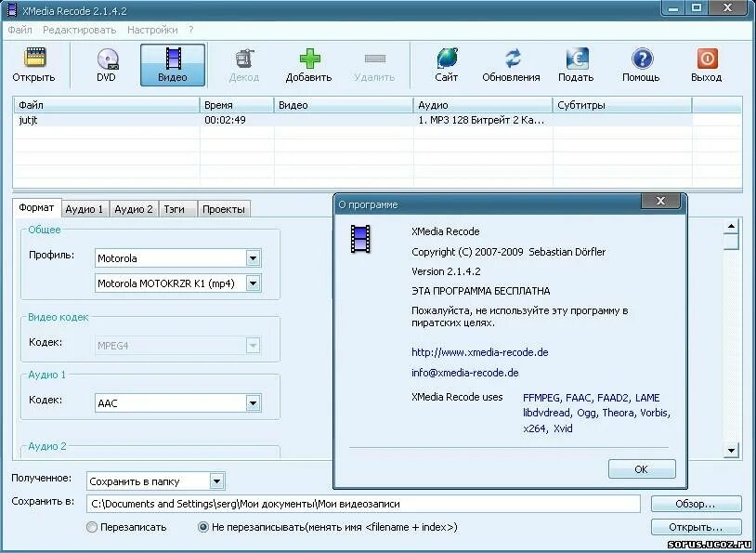This screenshot has width=756, height=553.
Task: Click the Открыть... button near the save path
Action: 696,527
